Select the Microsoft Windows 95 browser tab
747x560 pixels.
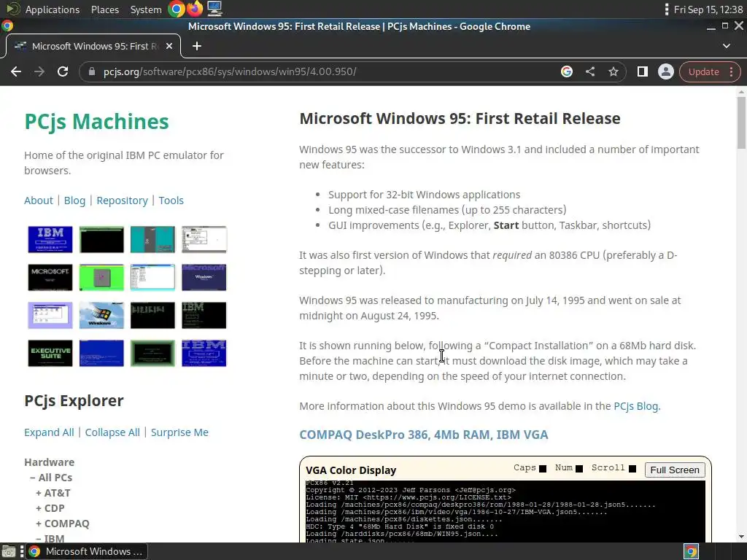tap(93, 46)
